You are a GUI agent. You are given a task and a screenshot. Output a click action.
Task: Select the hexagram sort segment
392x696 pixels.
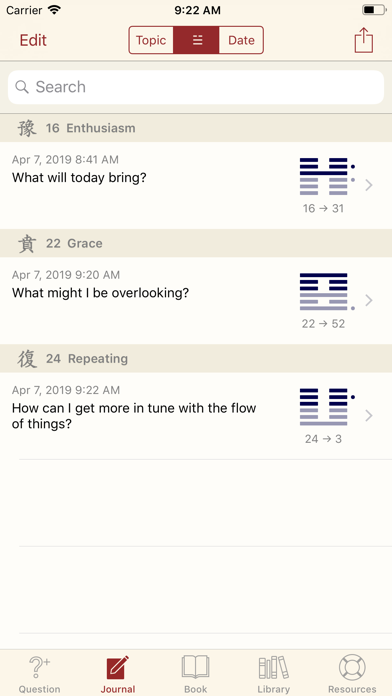196,40
